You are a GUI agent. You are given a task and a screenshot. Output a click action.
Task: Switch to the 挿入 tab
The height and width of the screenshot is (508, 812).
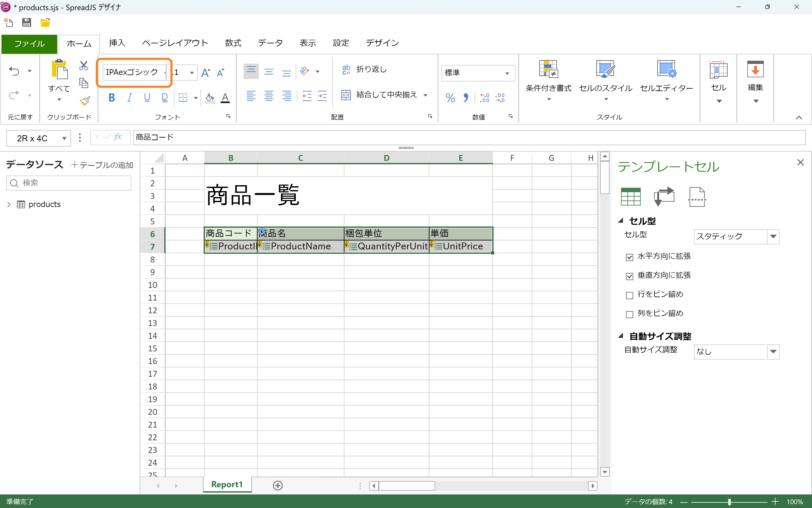point(117,43)
